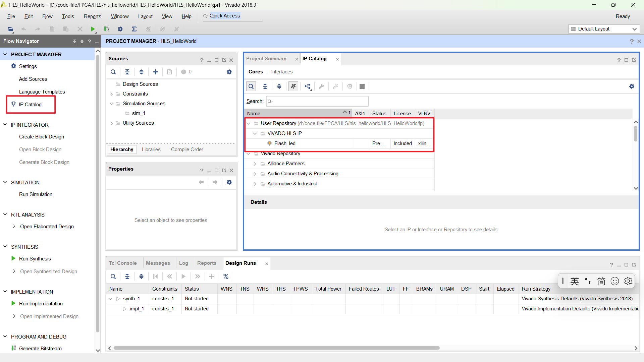The width and height of the screenshot is (644, 362).
Task: Collapse User Repository tree node
Action: click(248, 123)
